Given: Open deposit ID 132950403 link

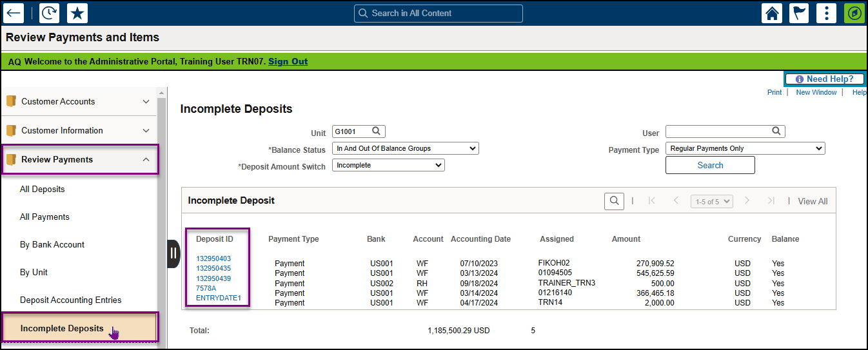Looking at the screenshot, I should pos(213,258).
